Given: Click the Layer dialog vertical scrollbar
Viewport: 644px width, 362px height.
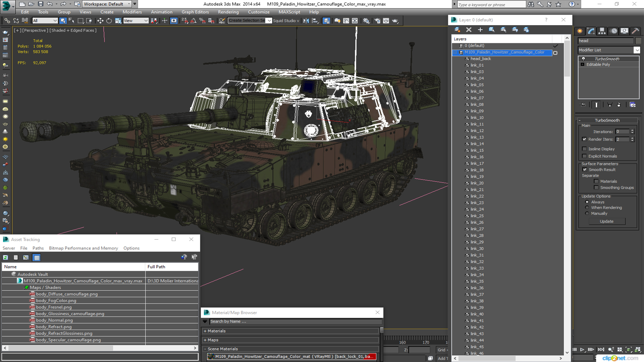Looking at the screenshot, I should pyautogui.click(x=567, y=59).
